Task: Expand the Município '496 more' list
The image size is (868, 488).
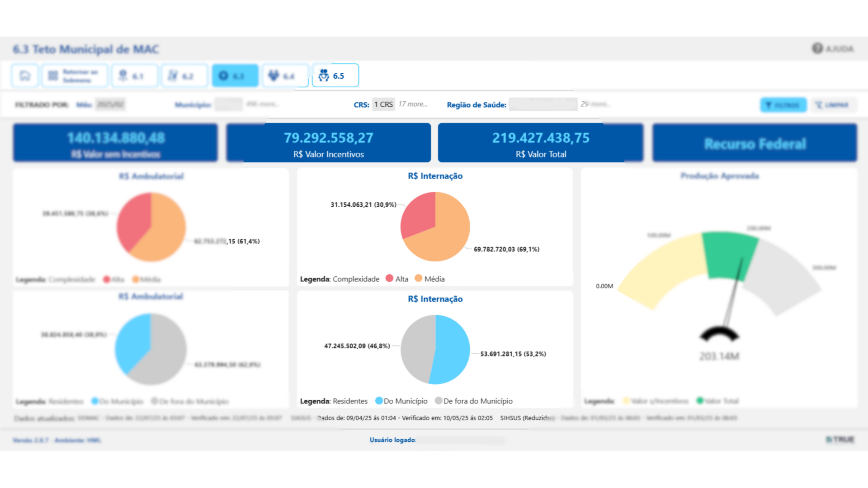Action: [x=262, y=104]
